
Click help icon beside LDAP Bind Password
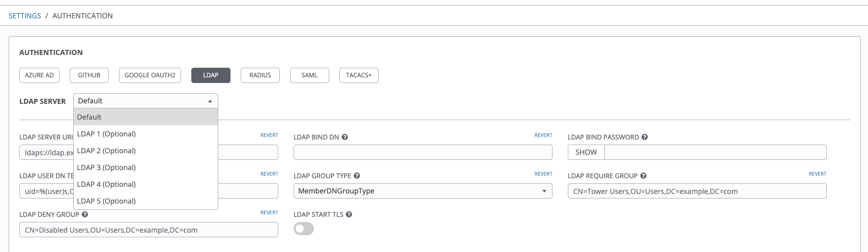(645, 137)
